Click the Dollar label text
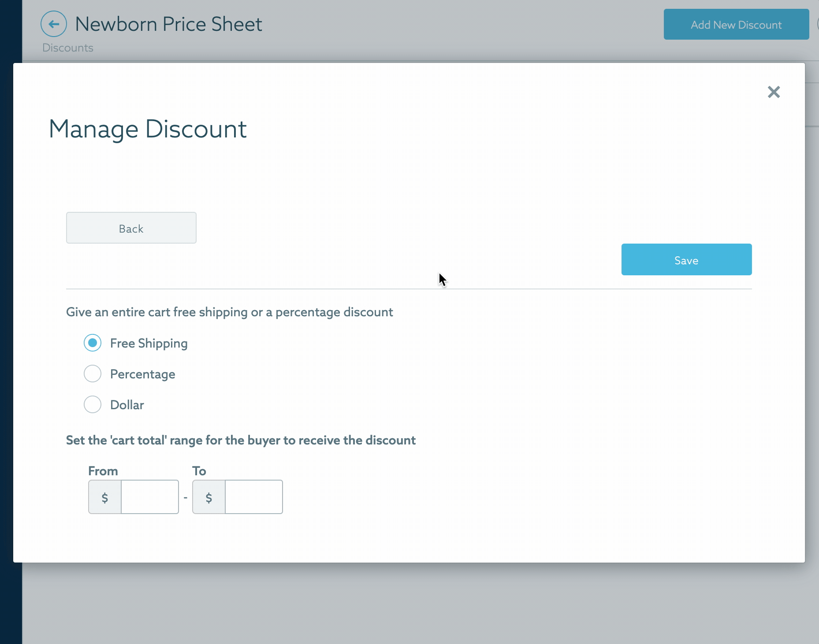Screen dimensions: 819x644 (127, 405)
